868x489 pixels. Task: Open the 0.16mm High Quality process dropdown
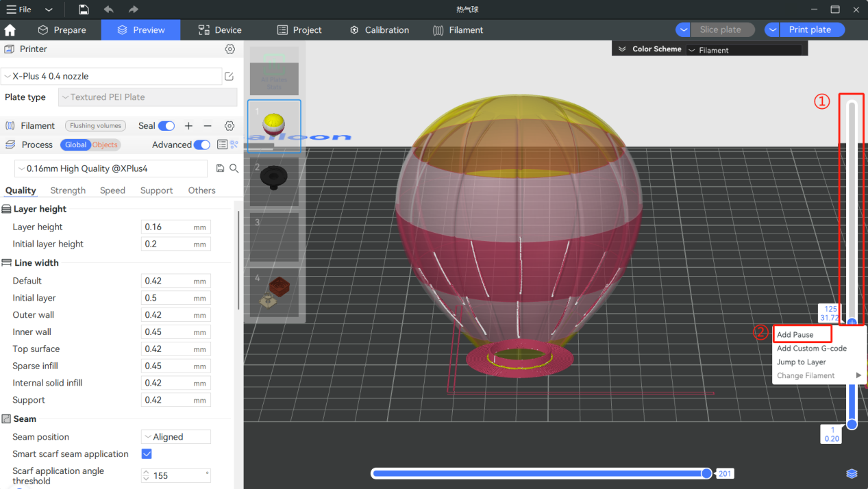(x=111, y=168)
